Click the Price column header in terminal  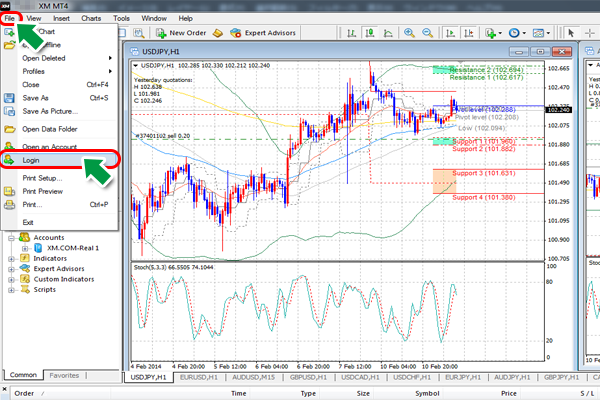point(509,393)
